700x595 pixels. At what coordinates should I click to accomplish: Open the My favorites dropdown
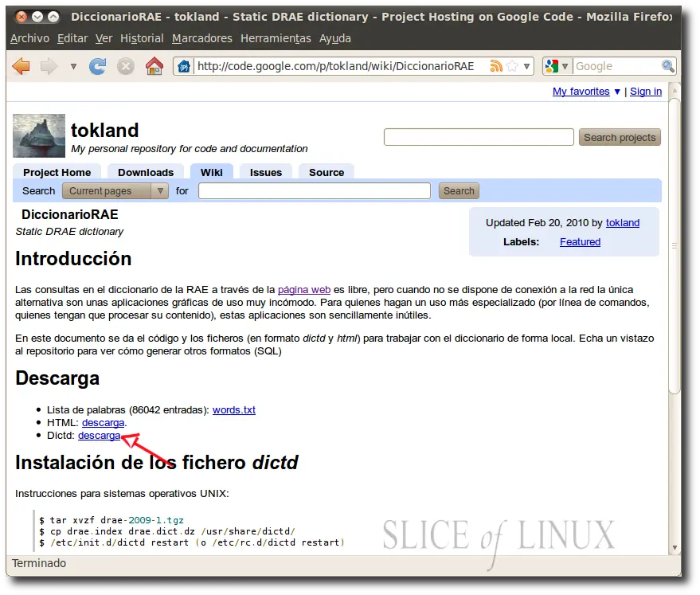click(586, 92)
